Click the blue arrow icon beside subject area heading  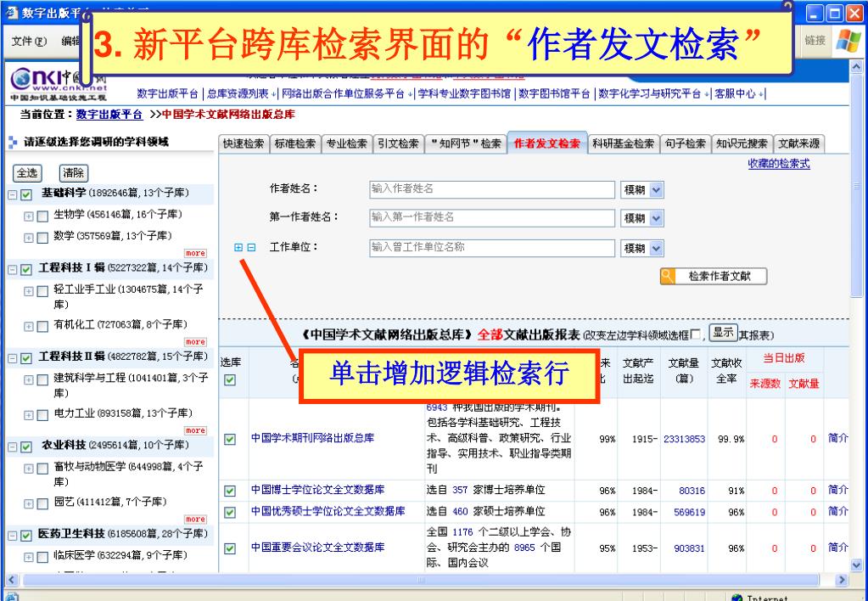pyautogui.click(x=13, y=143)
